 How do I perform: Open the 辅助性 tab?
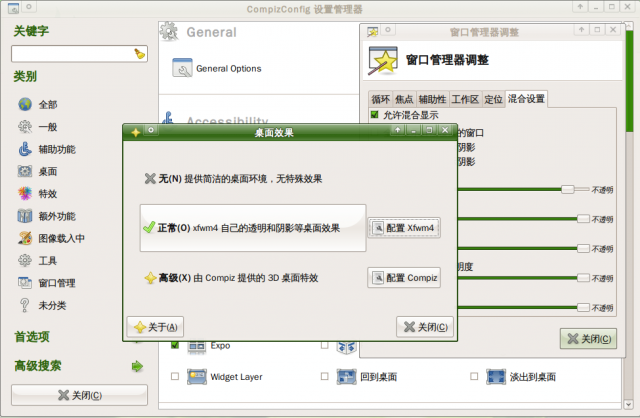coord(432,99)
